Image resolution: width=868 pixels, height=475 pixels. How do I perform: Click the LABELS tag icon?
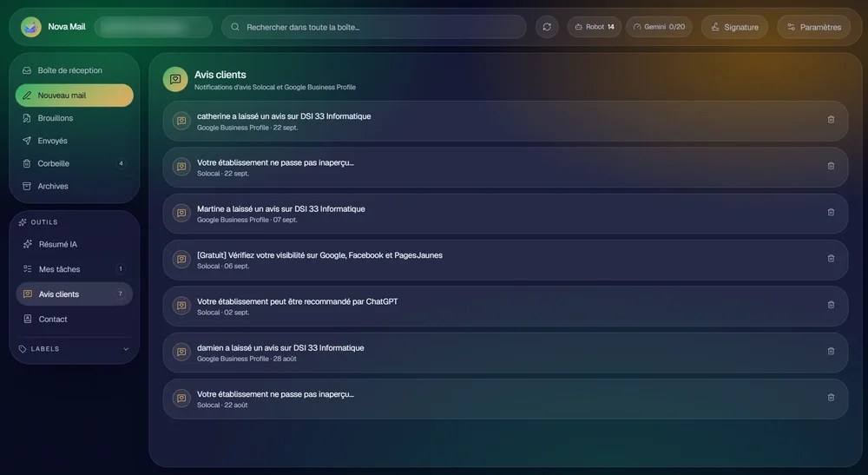pyautogui.click(x=23, y=349)
